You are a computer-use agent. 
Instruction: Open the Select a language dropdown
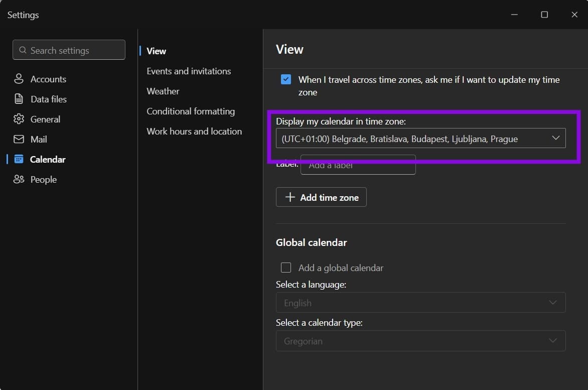[420, 302]
